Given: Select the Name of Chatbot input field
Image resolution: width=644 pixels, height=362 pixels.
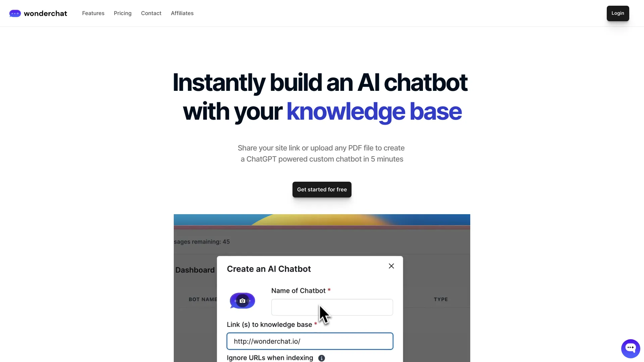Looking at the screenshot, I should click(x=332, y=307).
